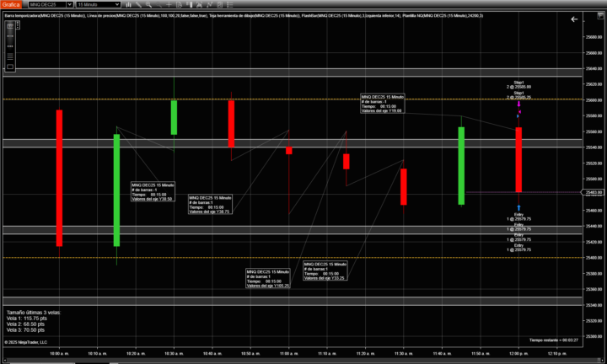The height and width of the screenshot is (364, 607).
Task: Open the chart properties icon
Action: pyautogui.click(x=219, y=5)
